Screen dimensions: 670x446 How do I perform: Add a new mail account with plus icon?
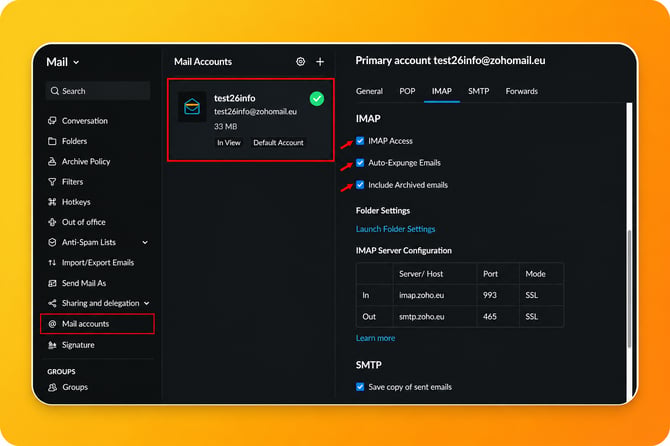coord(320,62)
